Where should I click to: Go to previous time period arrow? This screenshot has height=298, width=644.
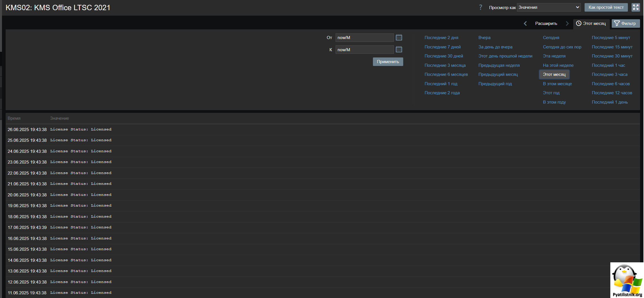(525, 23)
